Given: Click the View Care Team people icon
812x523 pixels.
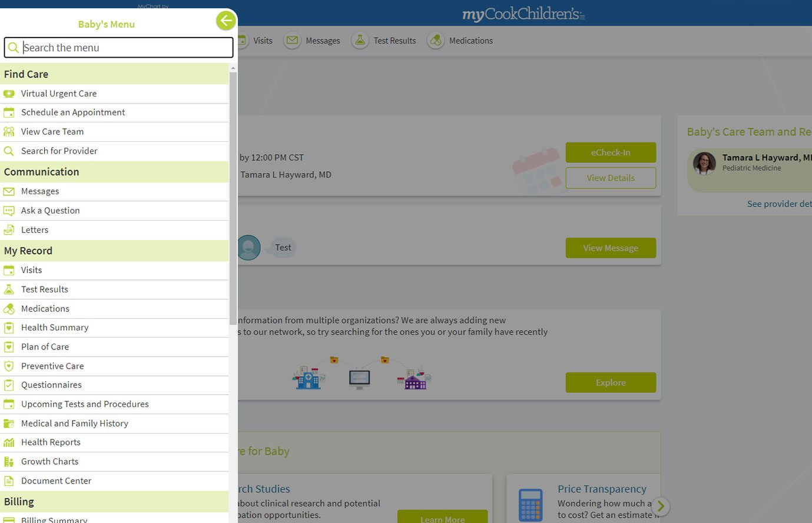Looking at the screenshot, I should [x=9, y=132].
